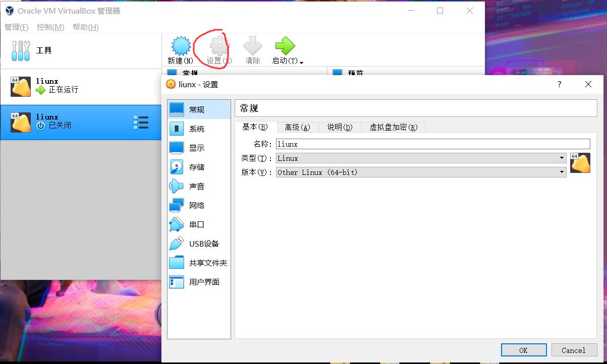Select the General (常规) settings category

[x=199, y=109]
